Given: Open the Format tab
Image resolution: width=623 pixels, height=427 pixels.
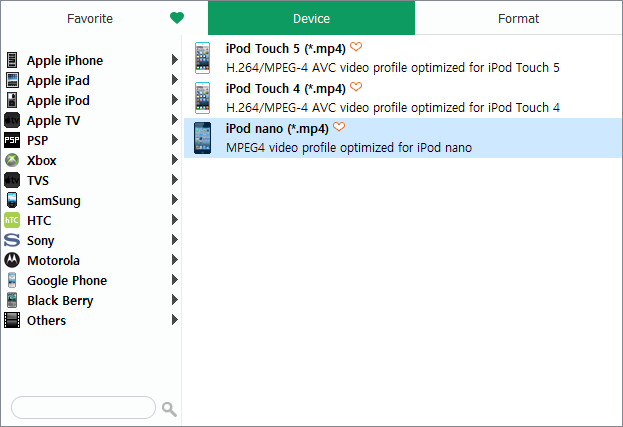Looking at the screenshot, I should click(x=518, y=18).
